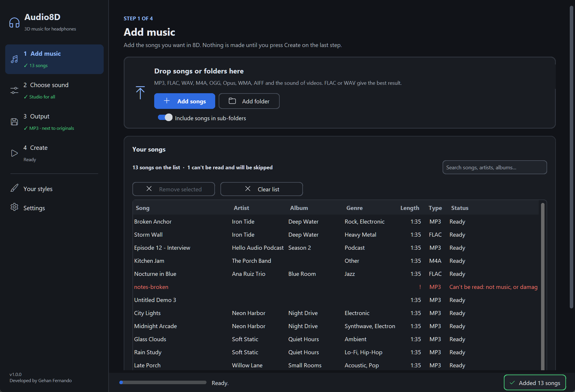This screenshot has height=392, width=575.
Task: Select the Nocturne in Blue row
Action: click(336, 274)
